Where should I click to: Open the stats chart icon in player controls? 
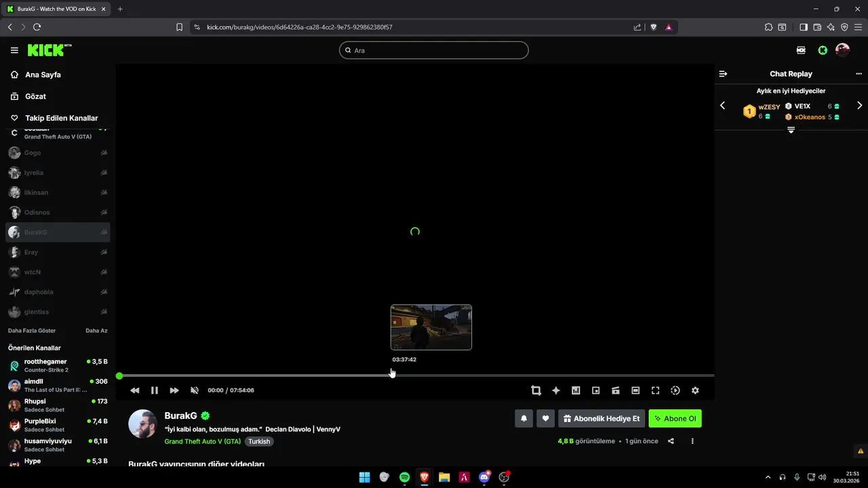pos(576,390)
